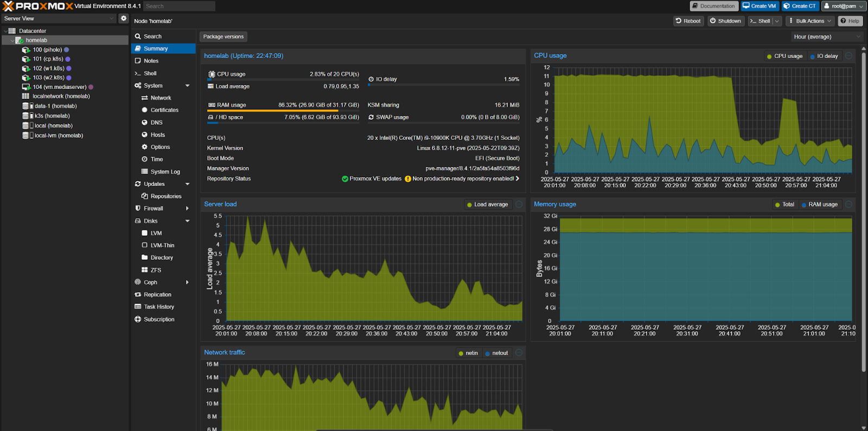Expand the Ceph section arrow
The image size is (868, 431).
pyautogui.click(x=188, y=282)
